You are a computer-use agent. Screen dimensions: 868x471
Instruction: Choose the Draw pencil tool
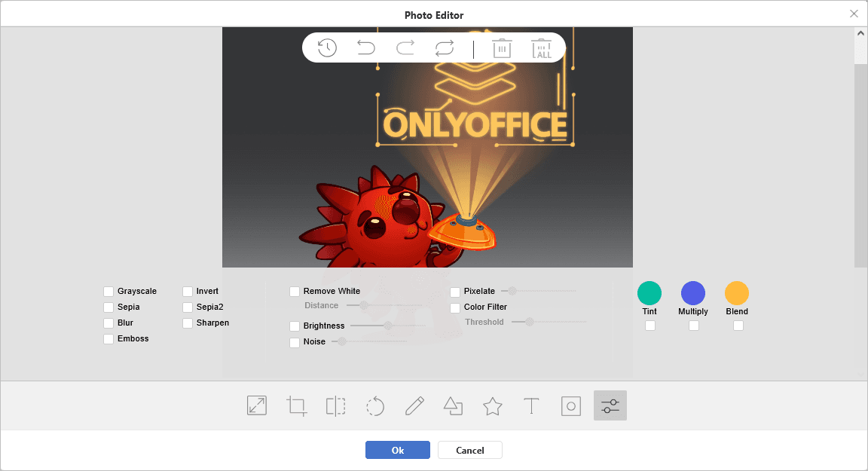click(414, 405)
